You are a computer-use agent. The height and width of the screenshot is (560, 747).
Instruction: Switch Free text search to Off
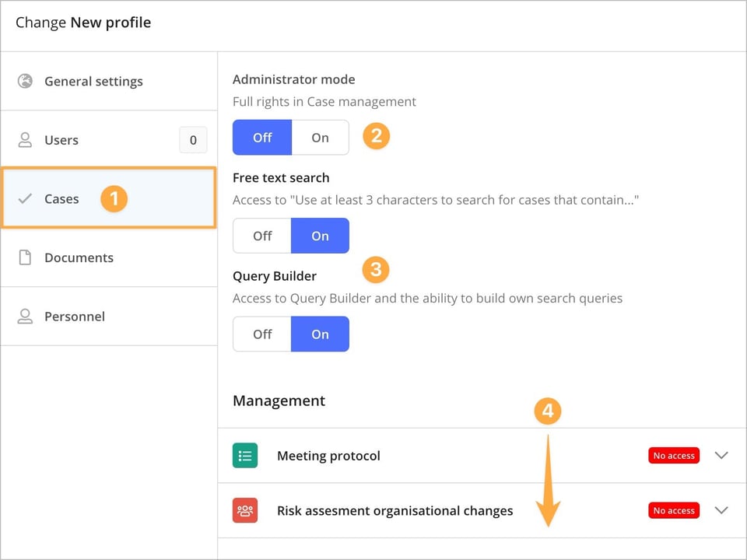point(262,236)
